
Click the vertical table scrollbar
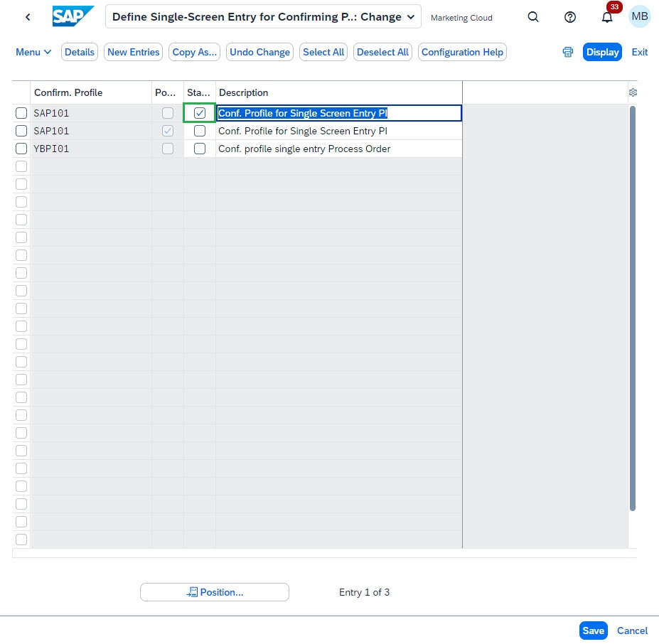633,308
